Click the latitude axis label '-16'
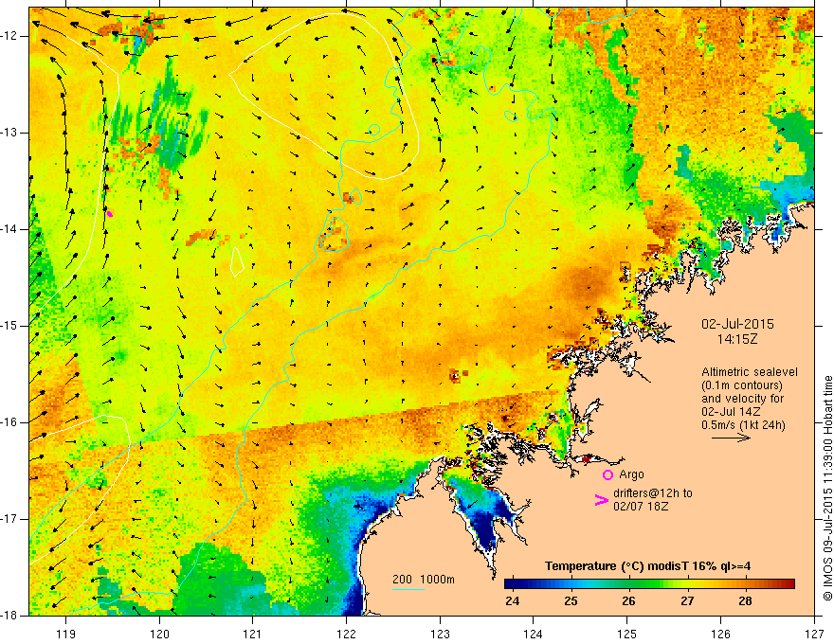 (10, 422)
